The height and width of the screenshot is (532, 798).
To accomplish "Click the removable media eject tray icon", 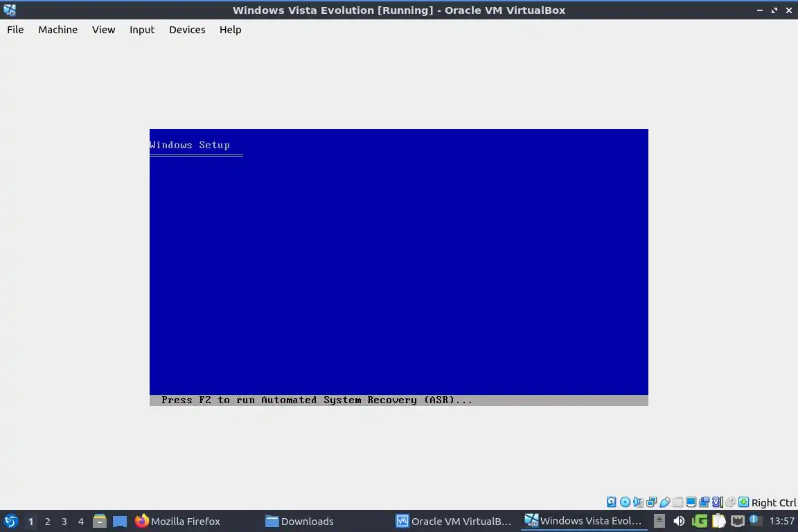I will pyautogui.click(x=659, y=521).
